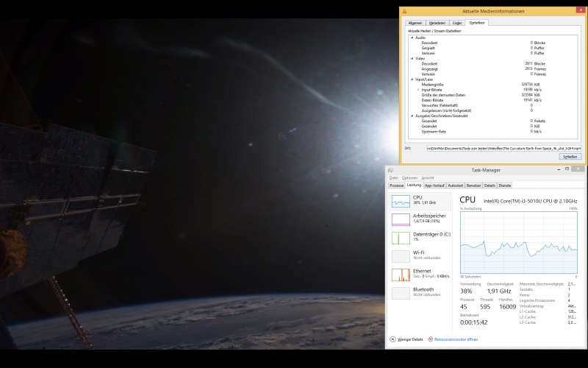This screenshot has width=588, height=368.
Task: Select Gesendet row showing 0 Pakete
Action: [494, 121]
